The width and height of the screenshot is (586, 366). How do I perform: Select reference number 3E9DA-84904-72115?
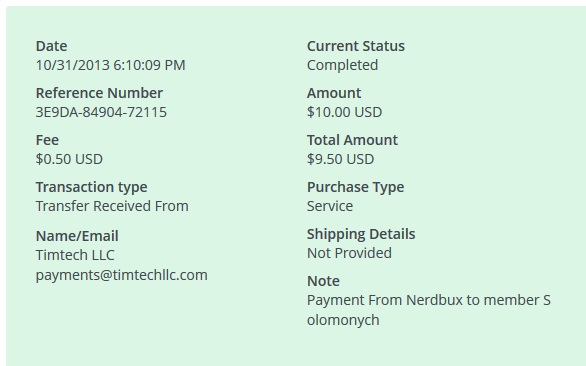pyautogui.click(x=101, y=112)
